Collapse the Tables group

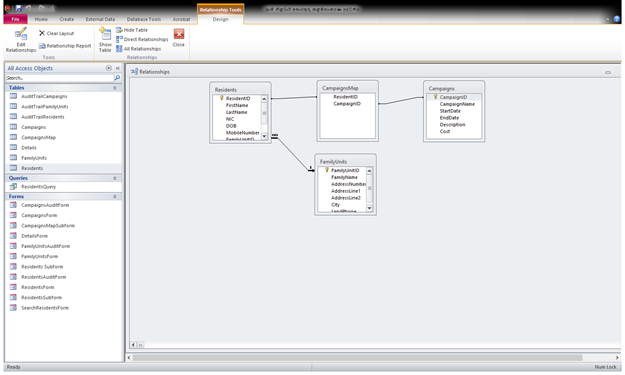coord(115,88)
